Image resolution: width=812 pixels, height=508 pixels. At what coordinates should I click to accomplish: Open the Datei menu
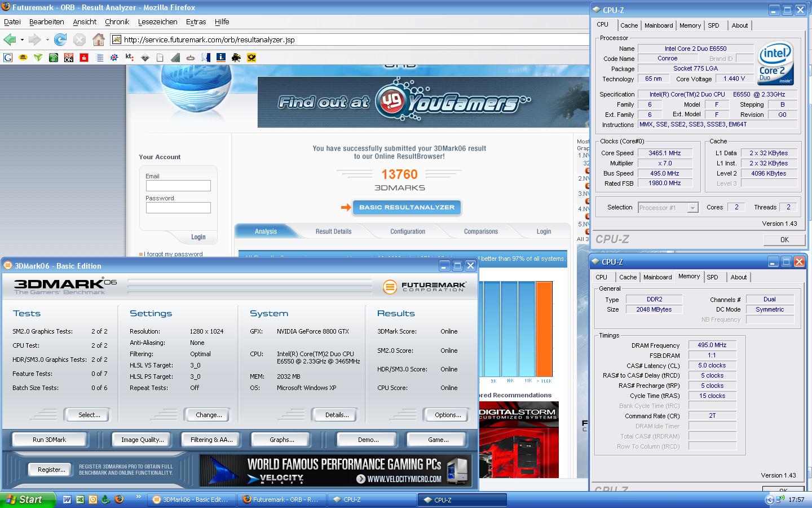pos(12,21)
